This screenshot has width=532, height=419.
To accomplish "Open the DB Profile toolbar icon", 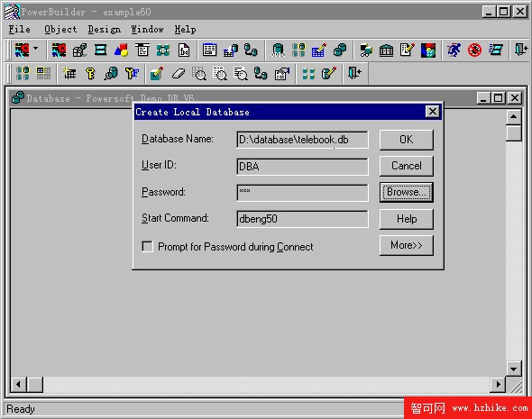I will [x=298, y=50].
